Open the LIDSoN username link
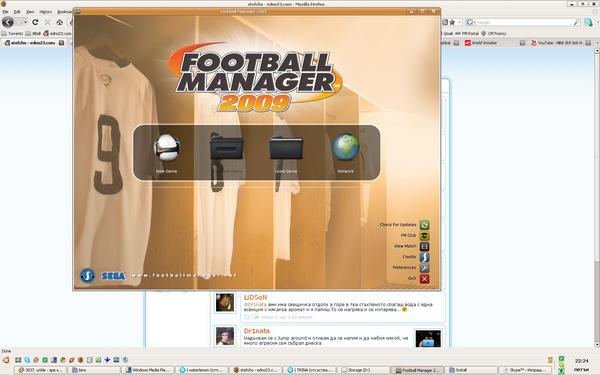 click(x=255, y=297)
